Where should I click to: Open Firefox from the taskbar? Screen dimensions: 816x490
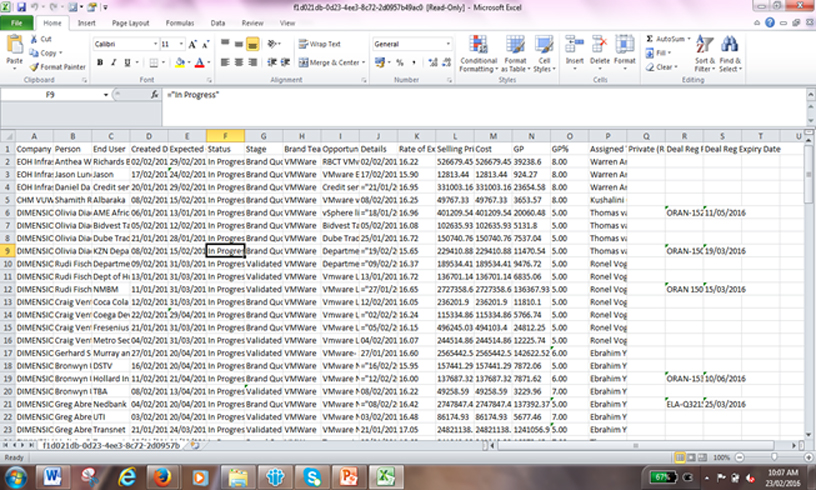tap(163, 476)
